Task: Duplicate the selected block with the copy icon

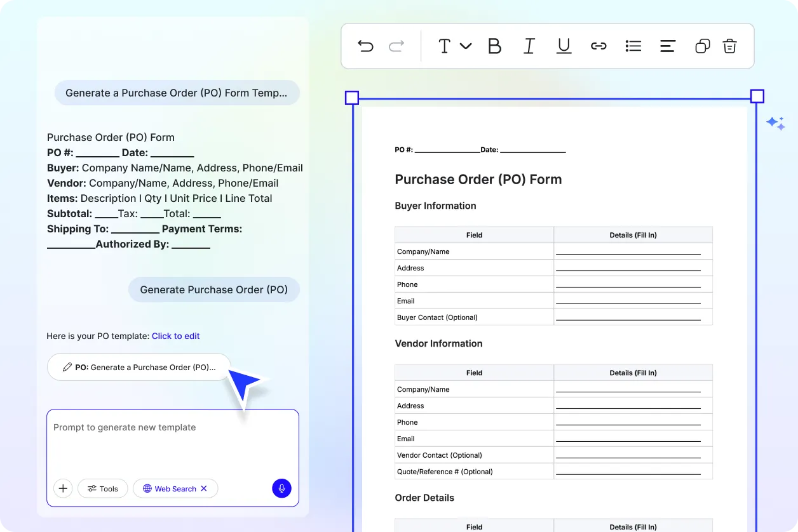Action: pos(702,46)
